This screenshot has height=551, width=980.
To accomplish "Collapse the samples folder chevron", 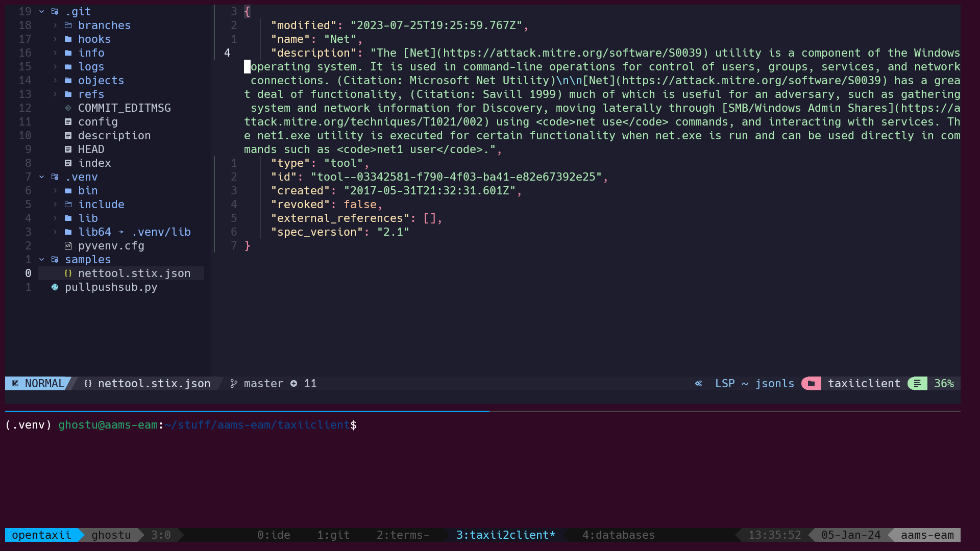I will 42,259.
